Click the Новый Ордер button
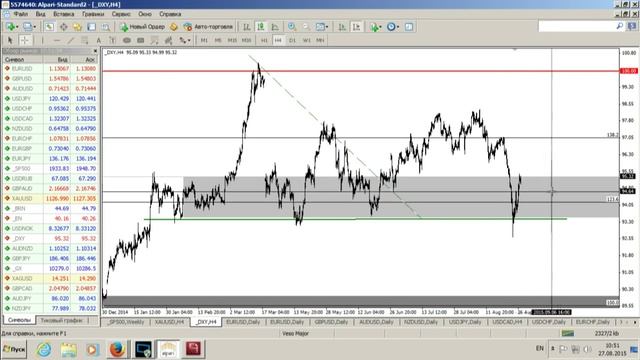The image size is (640, 360). pyautogui.click(x=142, y=27)
